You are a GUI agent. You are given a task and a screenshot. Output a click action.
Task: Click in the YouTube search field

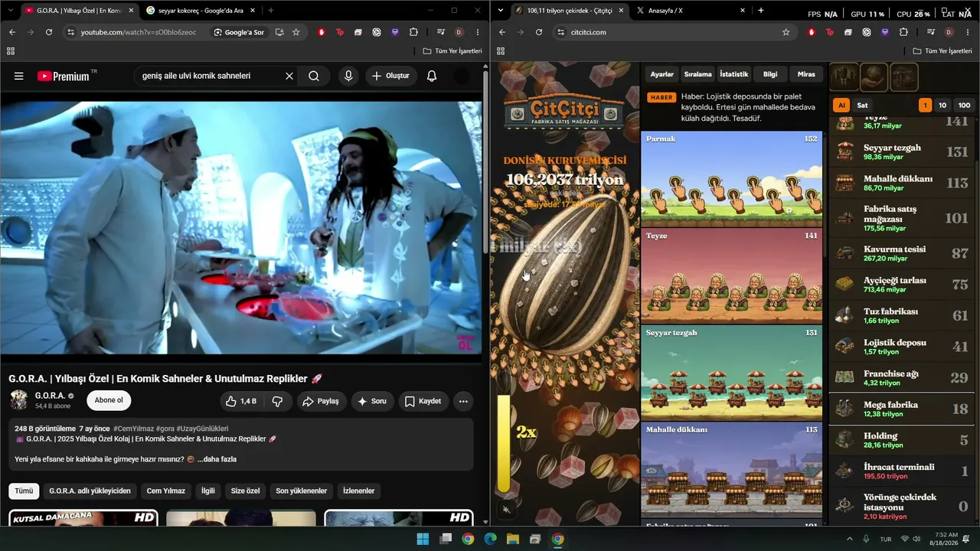tap(207, 76)
